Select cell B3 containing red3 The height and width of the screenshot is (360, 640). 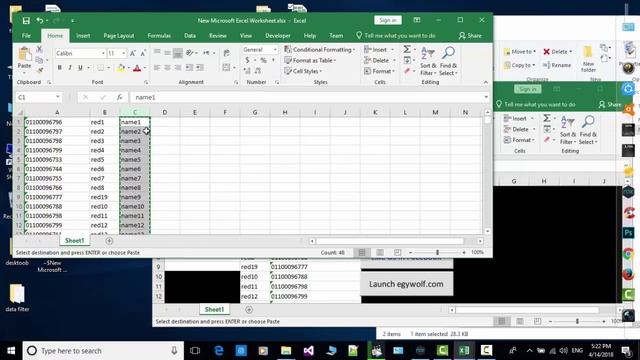click(x=104, y=141)
